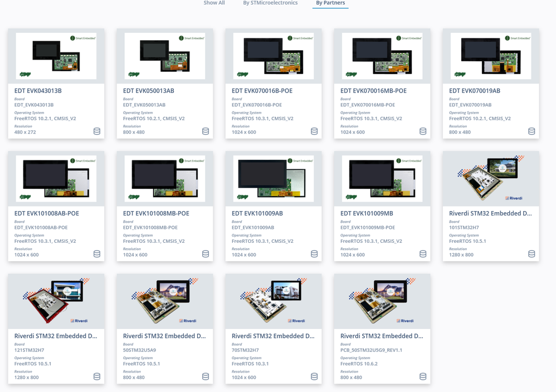Select the EDT EVK043013B card title
Screen dimensions: 556x392
[38, 91]
